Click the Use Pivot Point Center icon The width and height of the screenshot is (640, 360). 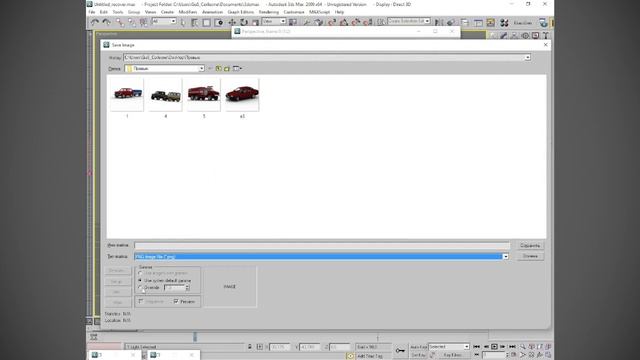coord(293,22)
